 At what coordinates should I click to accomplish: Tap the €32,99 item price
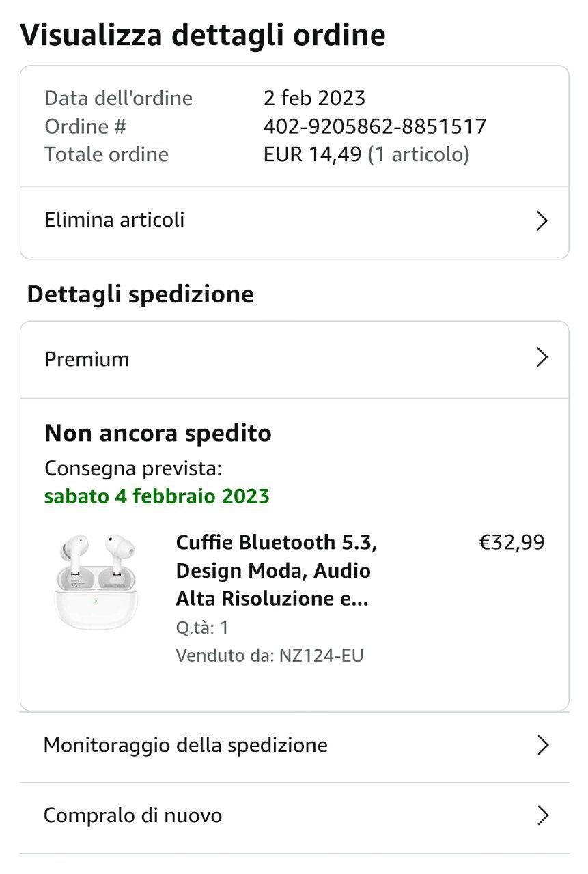[x=512, y=543]
